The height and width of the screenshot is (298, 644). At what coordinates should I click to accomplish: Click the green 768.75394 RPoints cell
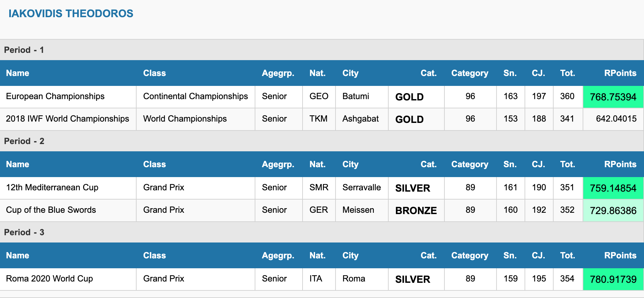[613, 97]
